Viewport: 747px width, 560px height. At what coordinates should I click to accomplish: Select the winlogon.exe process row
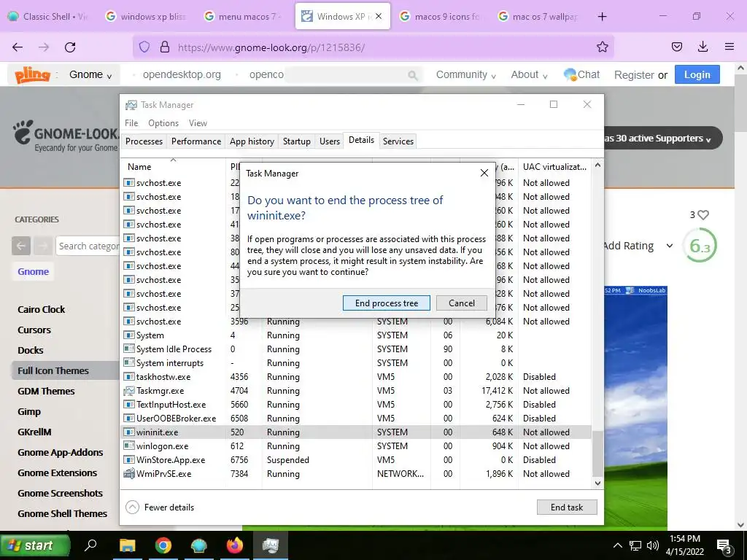(x=356, y=446)
